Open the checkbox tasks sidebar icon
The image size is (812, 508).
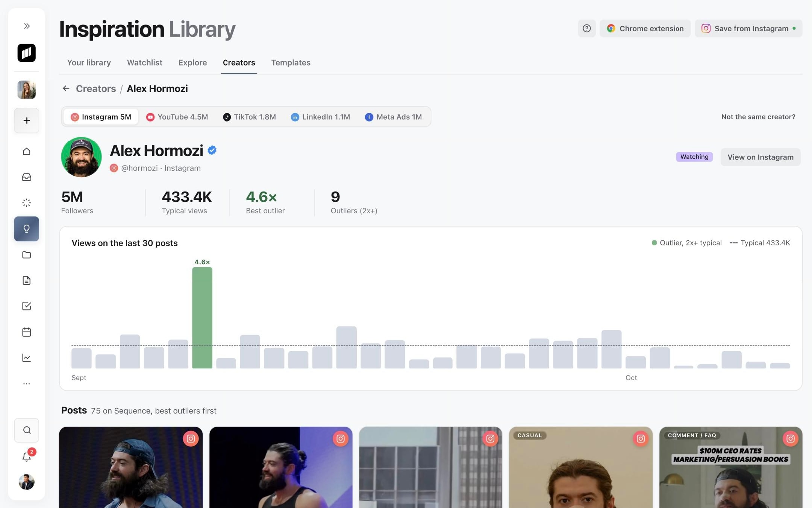27,306
